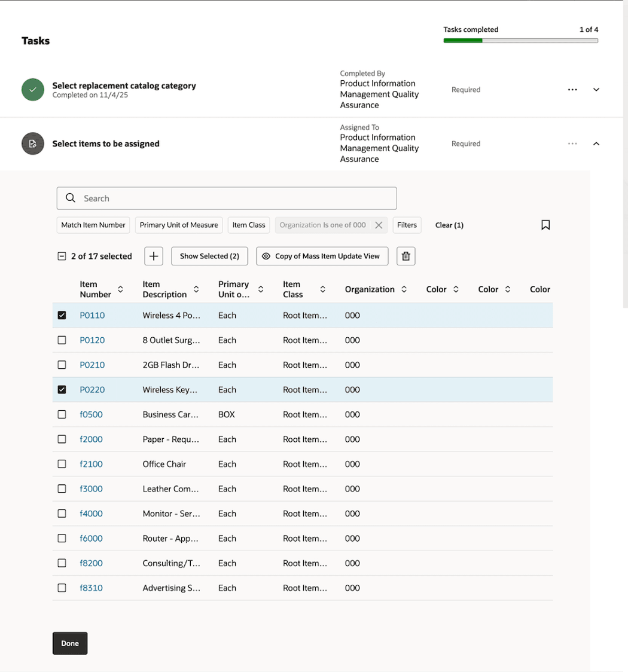Image resolution: width=628 pixels, height=672 pixels.
Task: Click the trash delete icon
Action: click(x=406, y=256)
